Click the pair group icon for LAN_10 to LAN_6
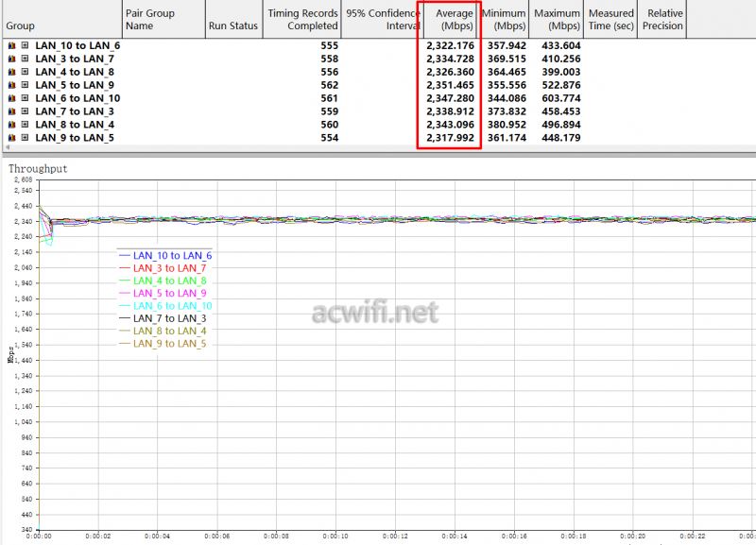This screenshot has width=756, height=545. (x=10, y=44)
